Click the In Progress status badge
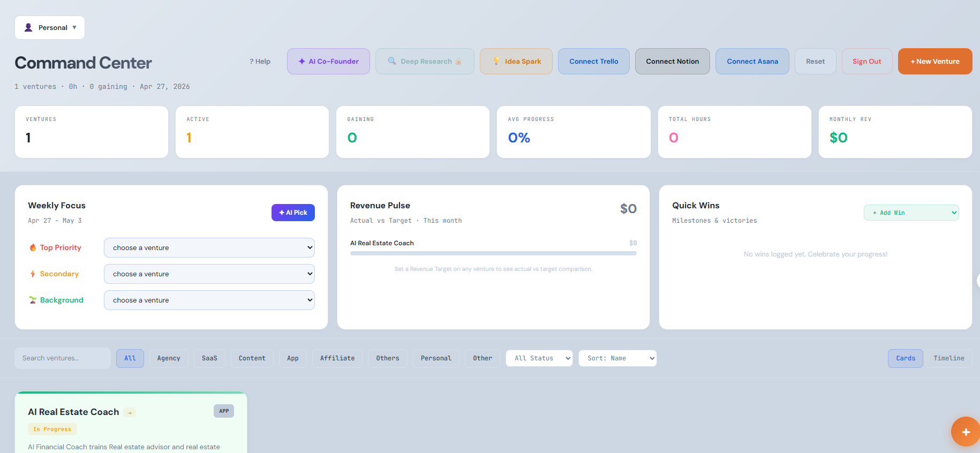The width and height of the screenshot is (980, 453). coord(52,429)
